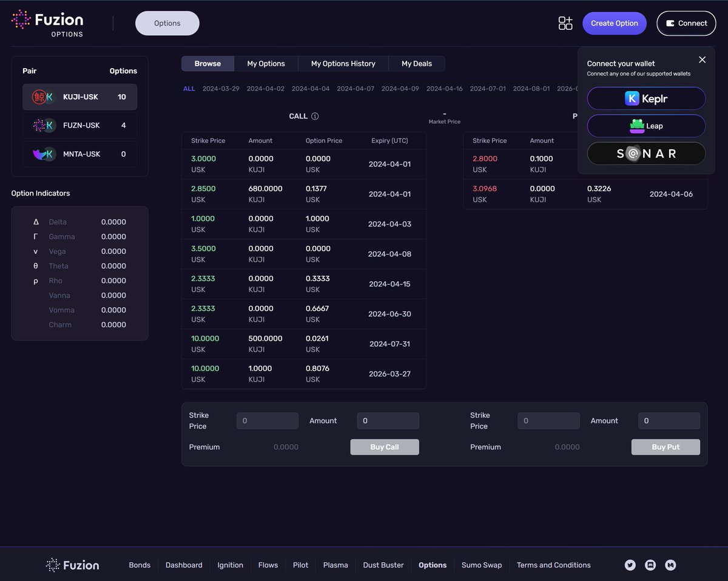Connect with Leap wallet

tap(646, 126)
